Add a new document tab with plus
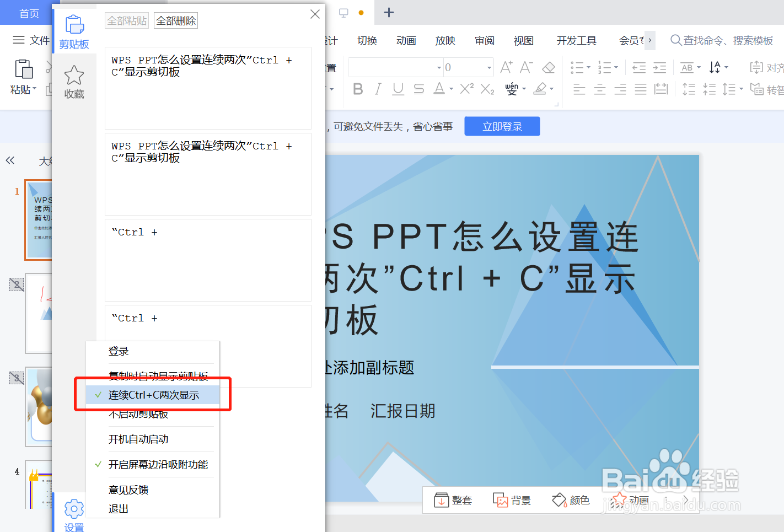The width and height of the screenshot is (784, 532). 389,12
